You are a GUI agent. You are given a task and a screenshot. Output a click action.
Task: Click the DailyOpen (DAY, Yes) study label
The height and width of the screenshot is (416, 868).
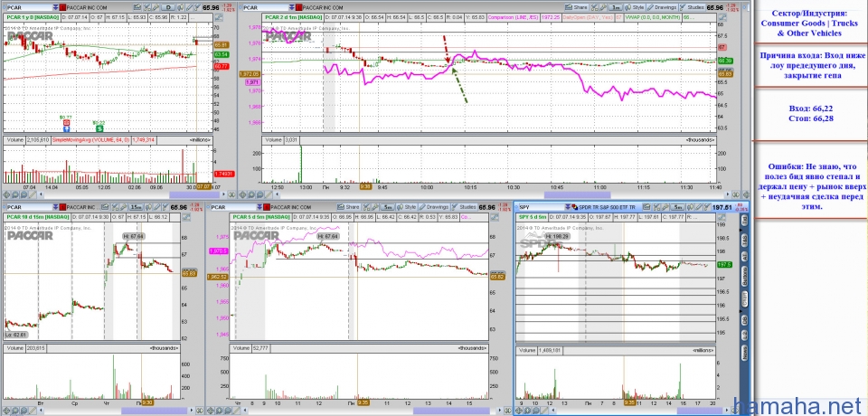(588, 17)
